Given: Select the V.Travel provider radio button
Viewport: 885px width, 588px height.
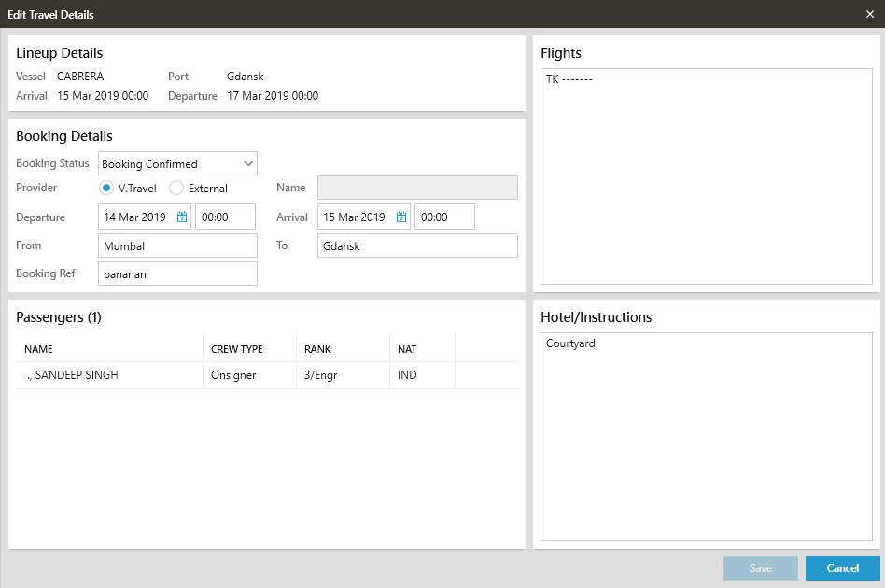Looking at the screenshot, I should (106, 189).
